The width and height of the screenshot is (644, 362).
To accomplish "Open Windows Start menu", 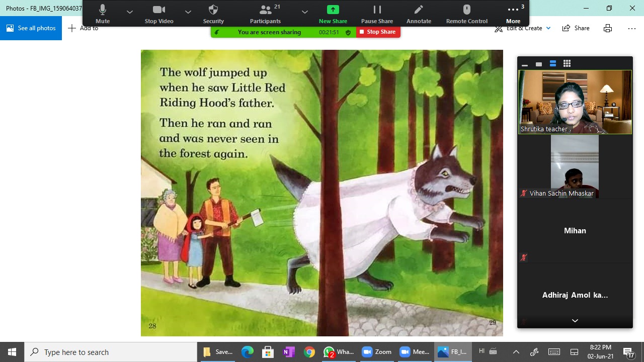I will (x=12, y=352).
